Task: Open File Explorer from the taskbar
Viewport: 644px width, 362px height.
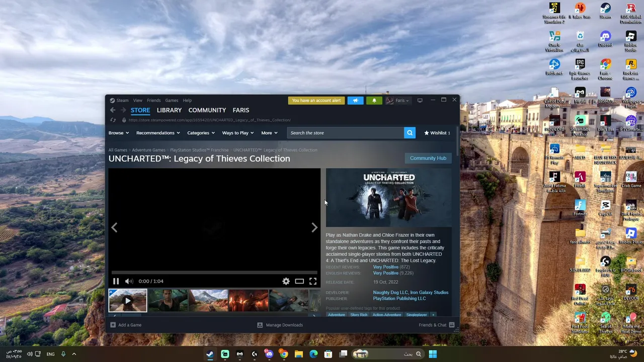Action: 298,354
